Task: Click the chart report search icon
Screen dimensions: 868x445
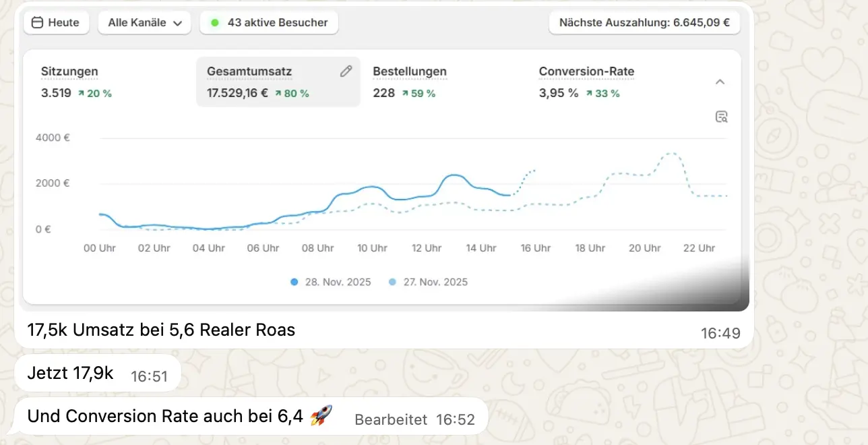Action: click(x=721, y=117)
